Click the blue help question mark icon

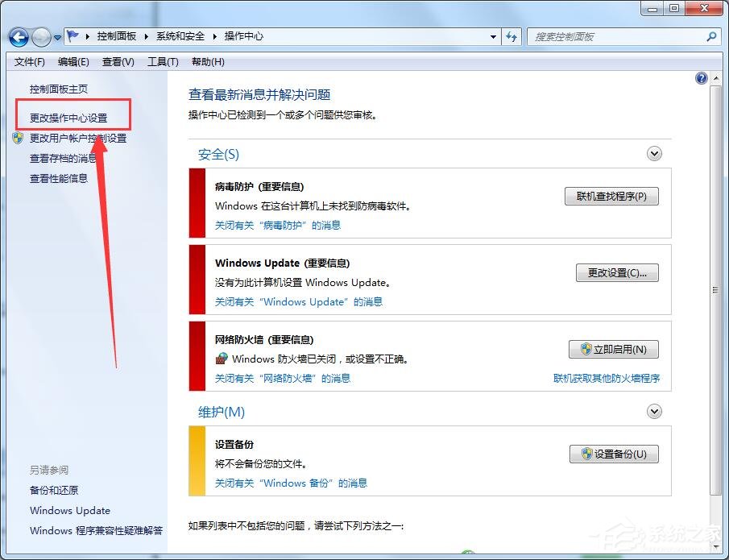[x=700, y=77]
